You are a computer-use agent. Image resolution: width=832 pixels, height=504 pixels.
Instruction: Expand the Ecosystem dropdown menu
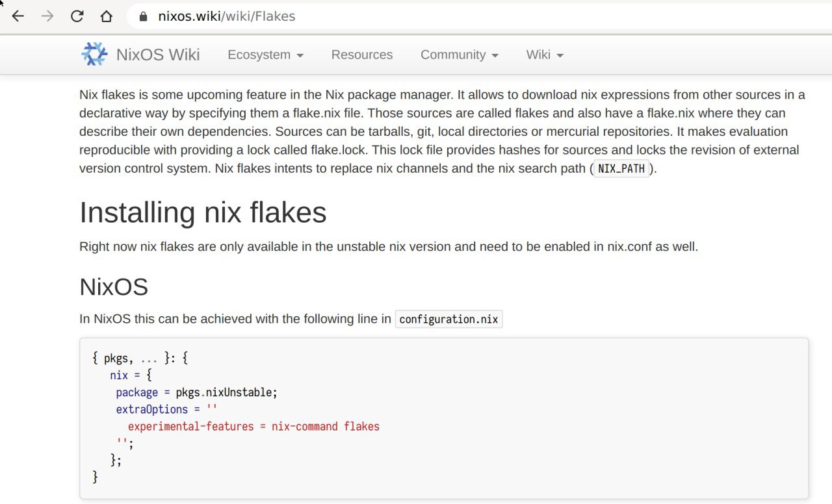pyautogui.click(x=265, y=55)
